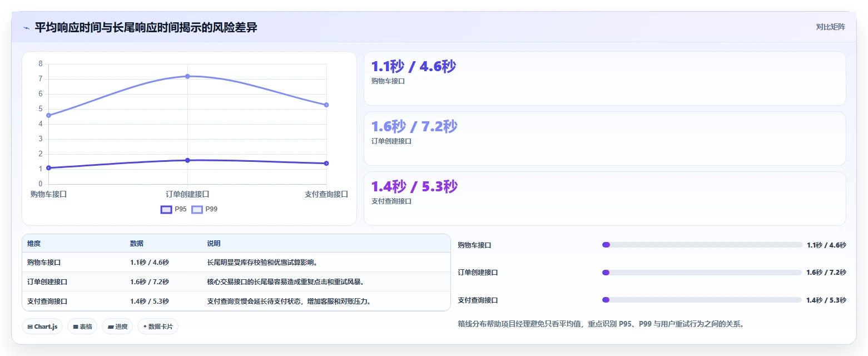This screenshot has height=356, width=868.
Task: Click the 购物车接口 progress row label
Action: (x=474, y=245)
